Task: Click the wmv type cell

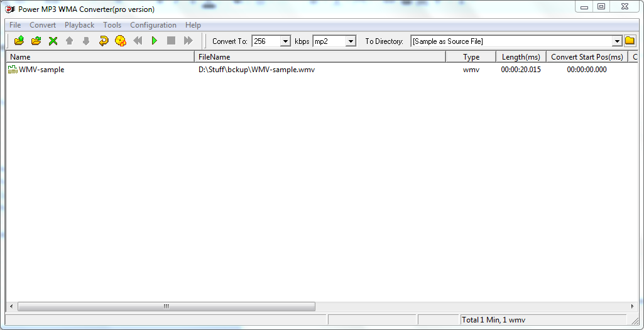Action: point(471,70)
